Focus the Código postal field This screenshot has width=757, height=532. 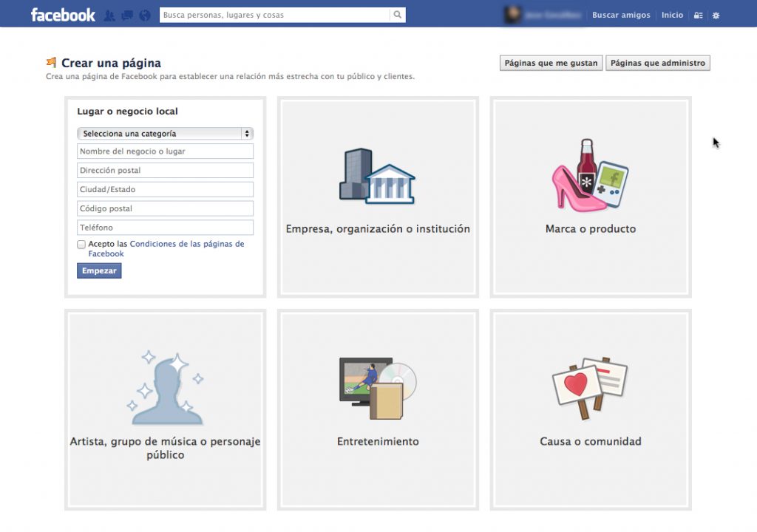pyautogui.click(x=165, y=208)
